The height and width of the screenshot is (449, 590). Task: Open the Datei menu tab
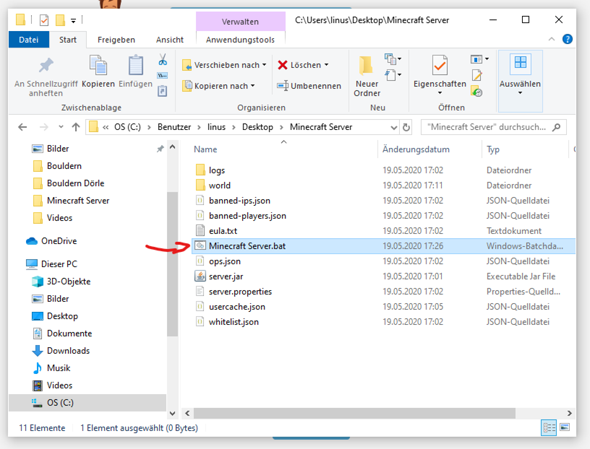pyautogui.click(x=29, y=40)
